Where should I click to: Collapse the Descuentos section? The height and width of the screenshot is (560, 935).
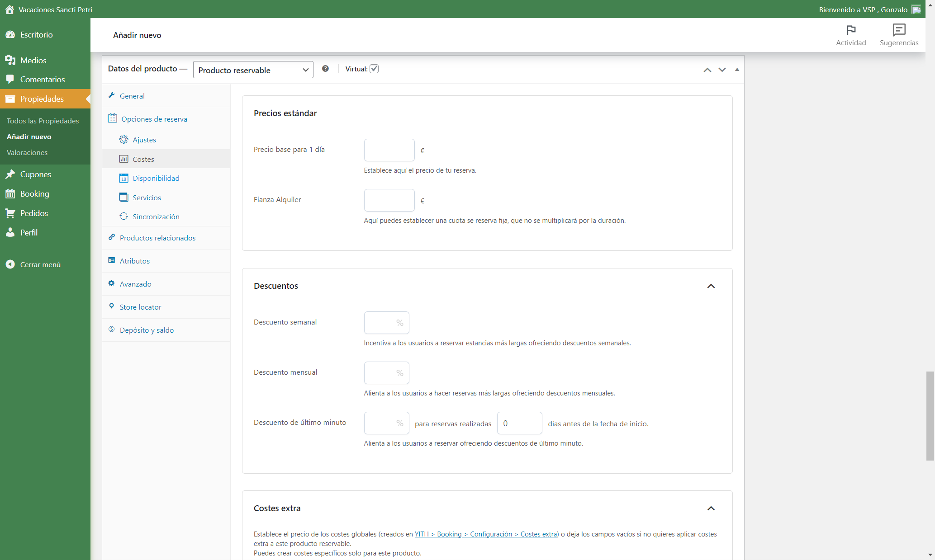(711, 286)
